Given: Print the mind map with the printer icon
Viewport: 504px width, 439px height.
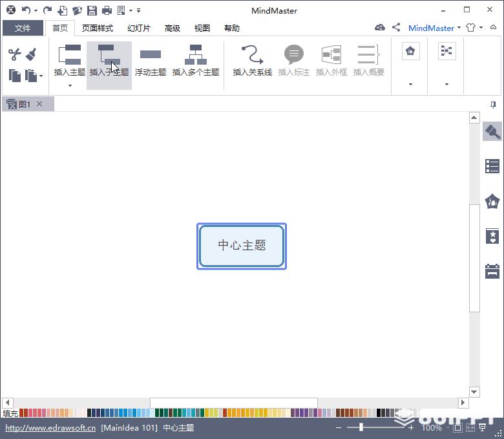Looking at the screenshot, I should click(107, 10).
